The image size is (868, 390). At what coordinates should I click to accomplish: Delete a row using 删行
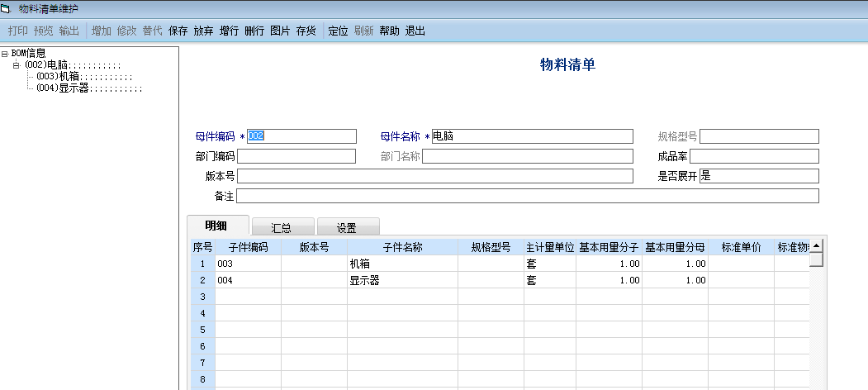pyautogui.click(x=254, y=31)
